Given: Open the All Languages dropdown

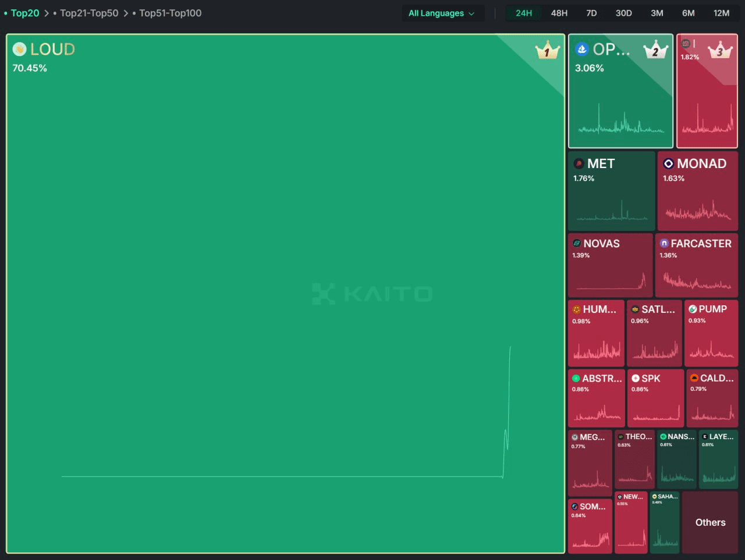Looking at the screenshot, I should click(x=442, y=13).
